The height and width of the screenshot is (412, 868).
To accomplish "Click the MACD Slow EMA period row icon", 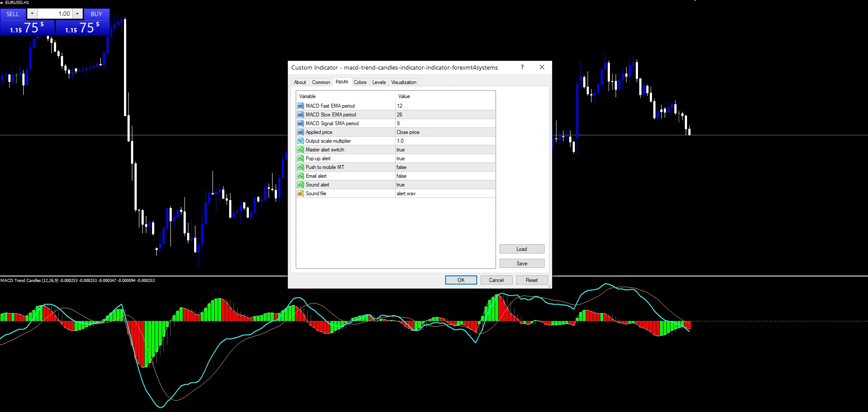I will click(300, 115).
